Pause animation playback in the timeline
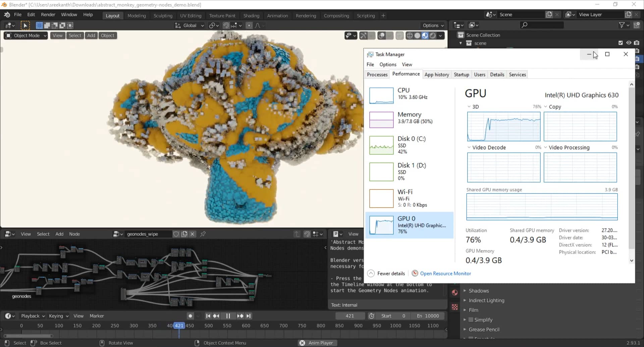Viewport: 644px width, 347px height. pos(228,316)
